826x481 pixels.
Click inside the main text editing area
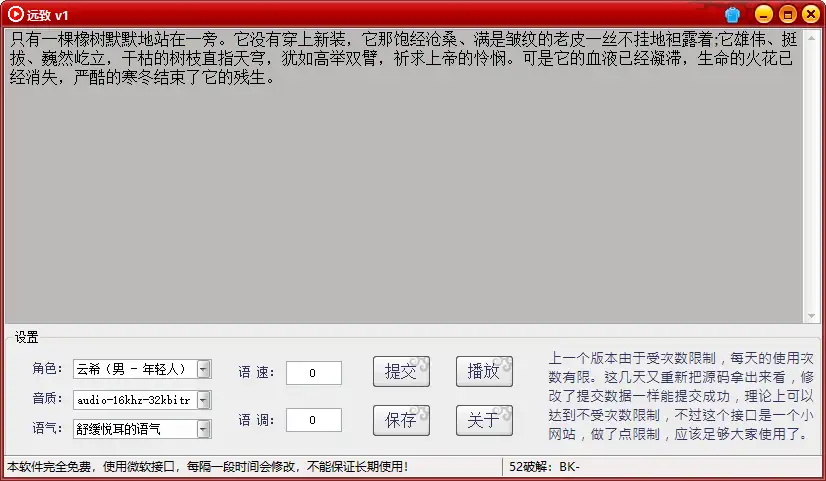tap(400, 200)
